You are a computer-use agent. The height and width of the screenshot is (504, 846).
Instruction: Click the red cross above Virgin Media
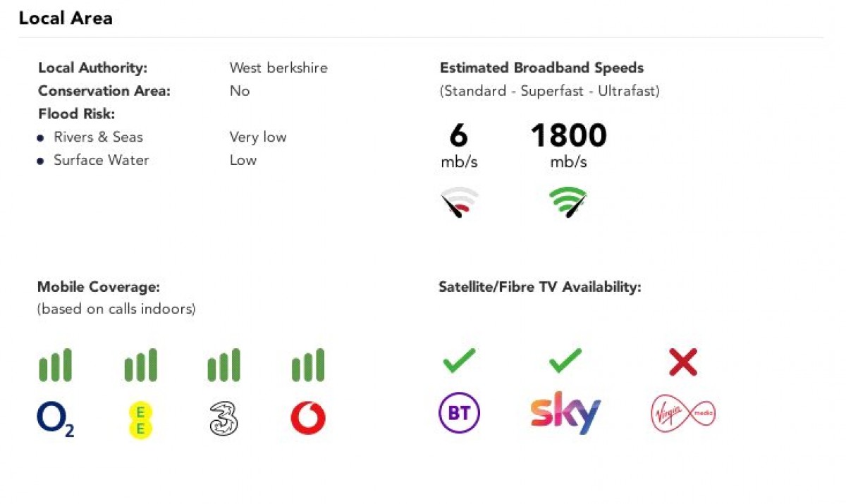coord(682,362)
